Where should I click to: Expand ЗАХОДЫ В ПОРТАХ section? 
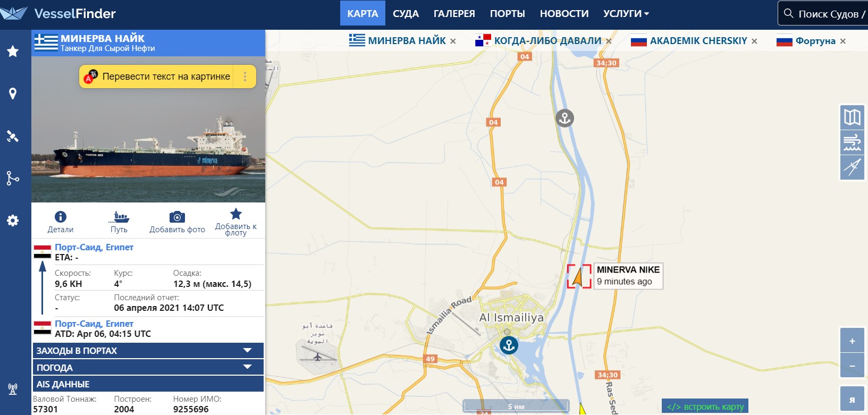tap(148, 350)
